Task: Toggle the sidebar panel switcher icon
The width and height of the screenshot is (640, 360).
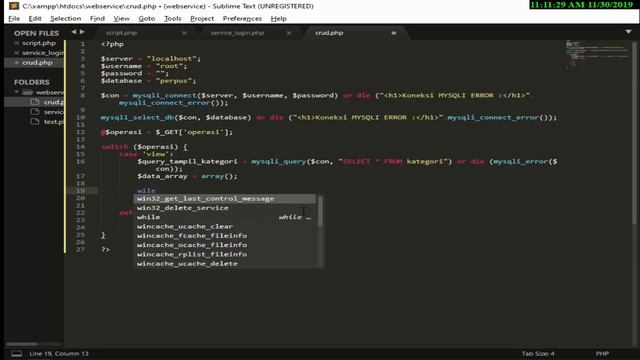Action: 16,354
